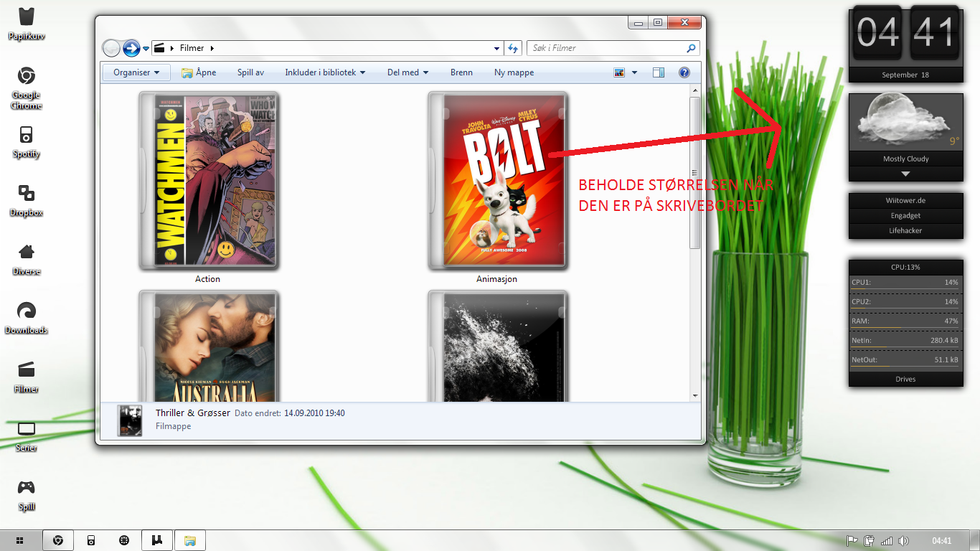Click the Action folder name label
Viewport: 980px width, 551px height.
click(x=208, y=279)
